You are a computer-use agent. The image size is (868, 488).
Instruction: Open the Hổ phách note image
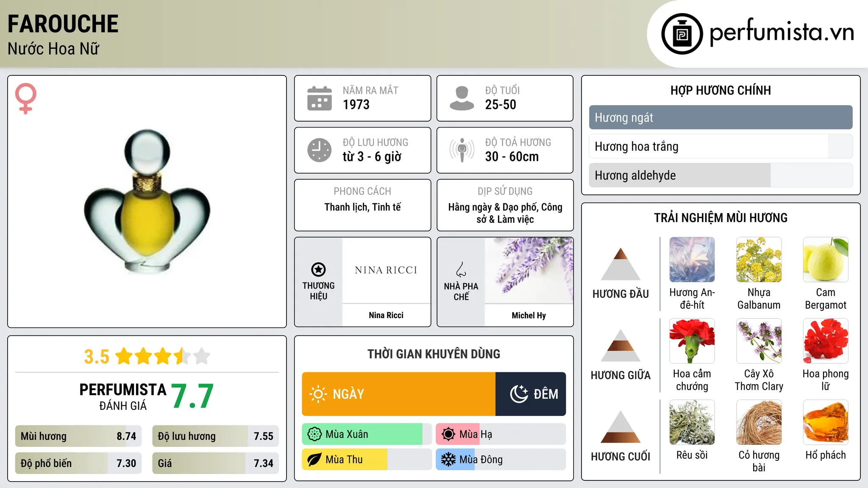(x=826, y=422)
